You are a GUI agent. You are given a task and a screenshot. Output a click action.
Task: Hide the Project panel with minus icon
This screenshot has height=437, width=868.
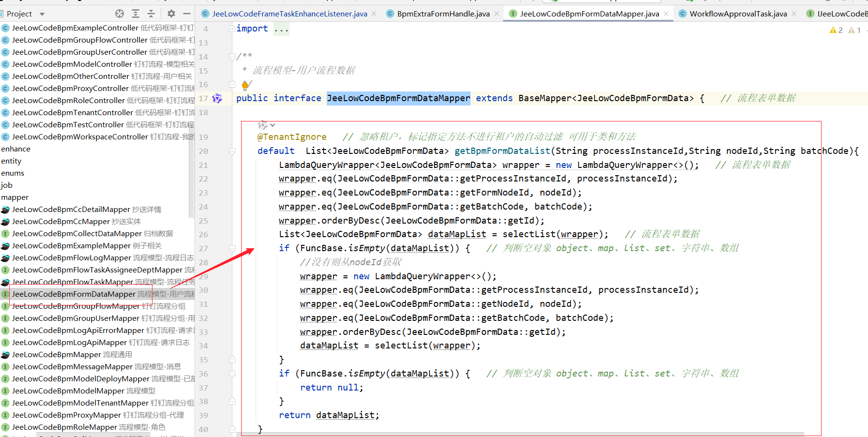tap(187, 14)
